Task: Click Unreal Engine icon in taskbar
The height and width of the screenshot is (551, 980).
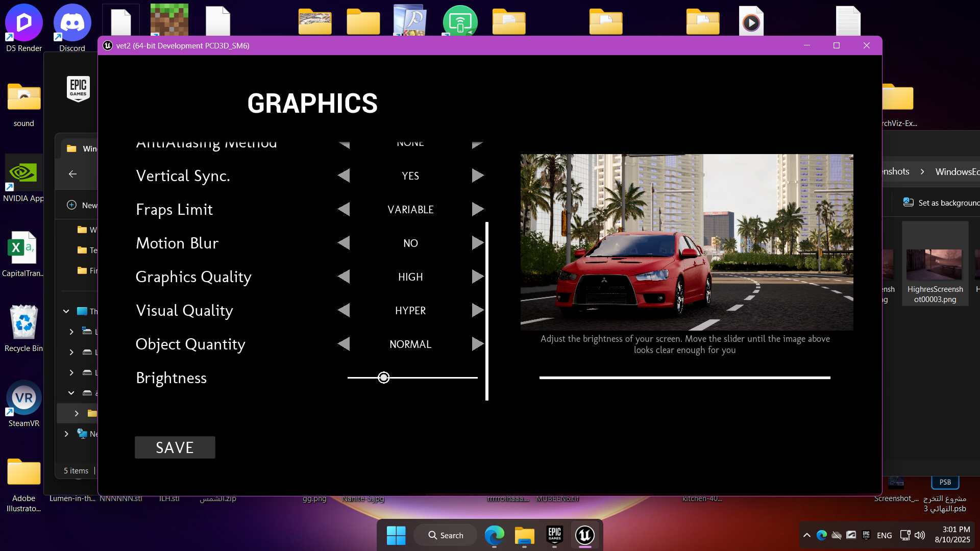Action: pos(585,535)
